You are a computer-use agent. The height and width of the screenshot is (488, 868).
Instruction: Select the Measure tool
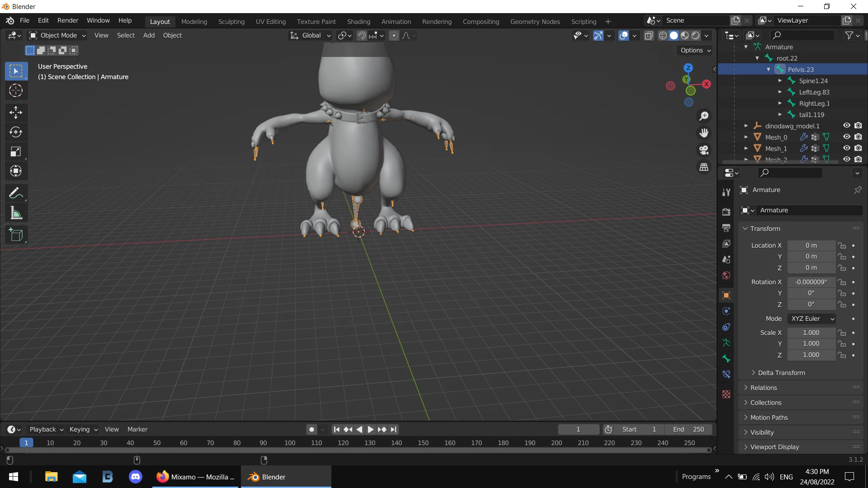point(16,213)
